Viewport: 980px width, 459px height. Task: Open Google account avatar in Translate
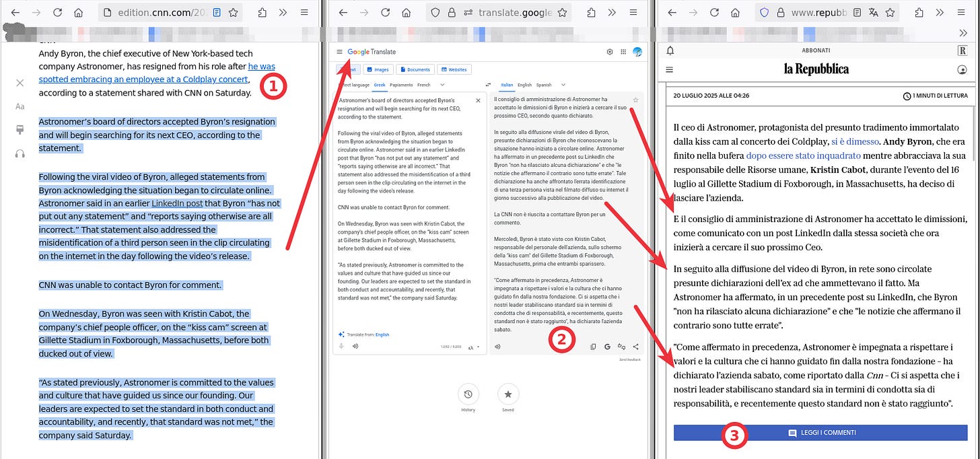point(637,52)
